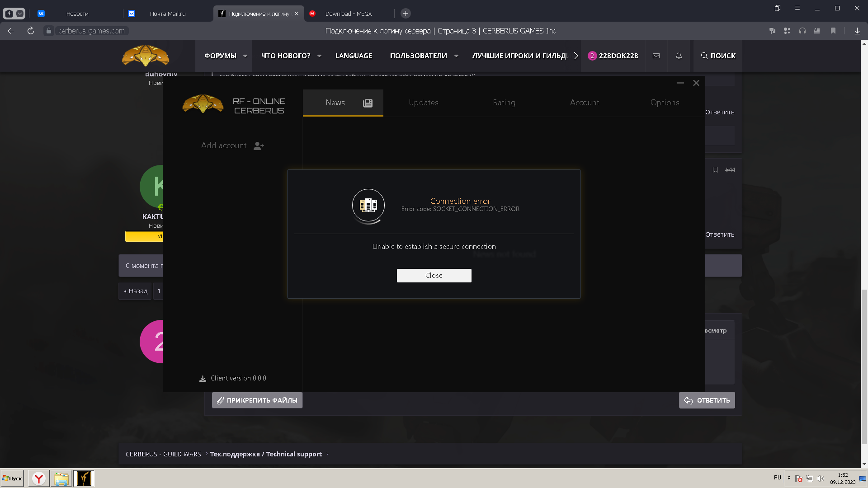Go back with Назад pagination button
The height and width of the screenshot is (488, 868).
135,291
